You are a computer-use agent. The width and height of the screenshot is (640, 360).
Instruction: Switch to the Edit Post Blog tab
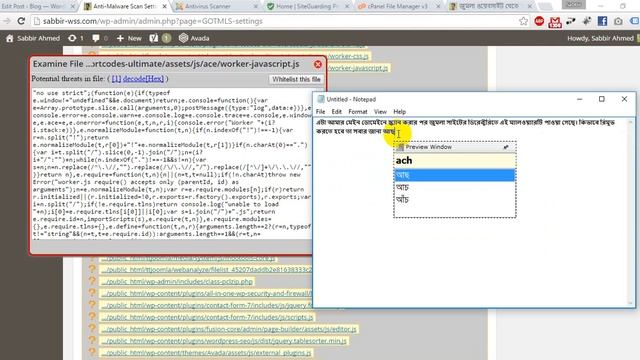33,7
